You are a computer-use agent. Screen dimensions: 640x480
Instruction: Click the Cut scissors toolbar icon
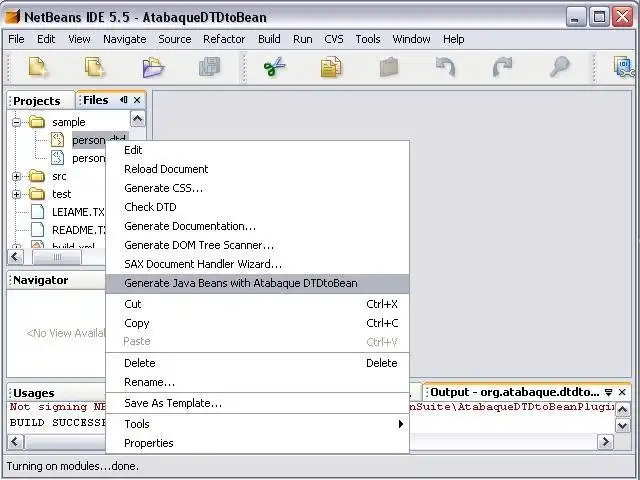tap(275, 67)
